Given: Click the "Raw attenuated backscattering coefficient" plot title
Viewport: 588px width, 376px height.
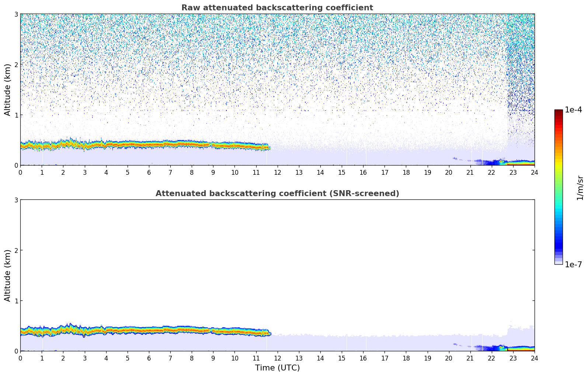Looking at the screenshot, I should pyautogui.click(x=277, y=8).
